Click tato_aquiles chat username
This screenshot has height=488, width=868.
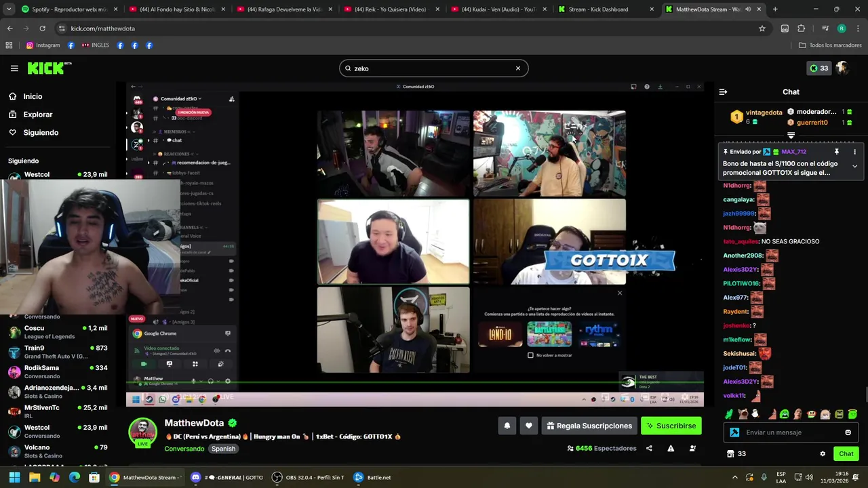(x=741, y=241)
